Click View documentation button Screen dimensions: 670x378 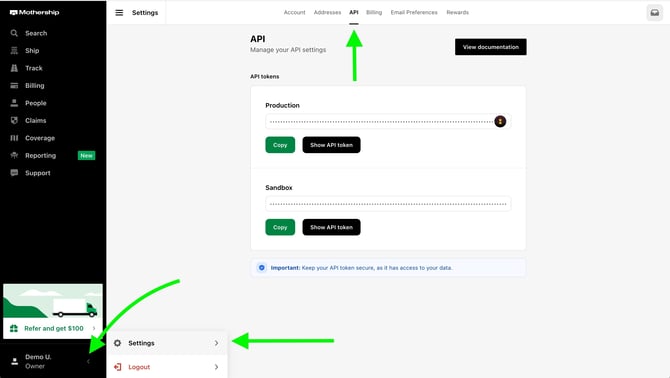(491, 47)
